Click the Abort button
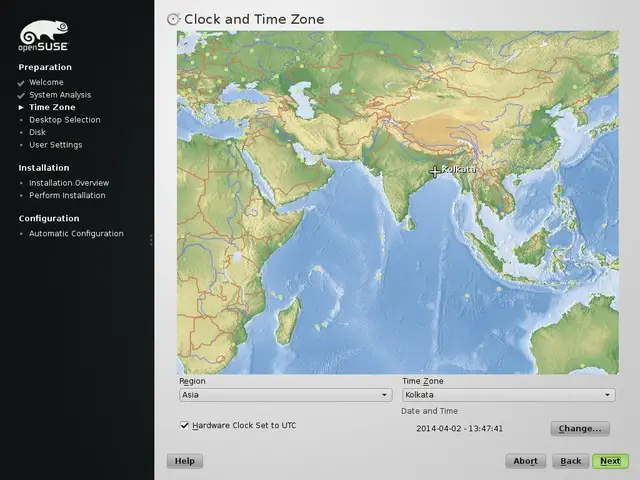 coord(525,461)
